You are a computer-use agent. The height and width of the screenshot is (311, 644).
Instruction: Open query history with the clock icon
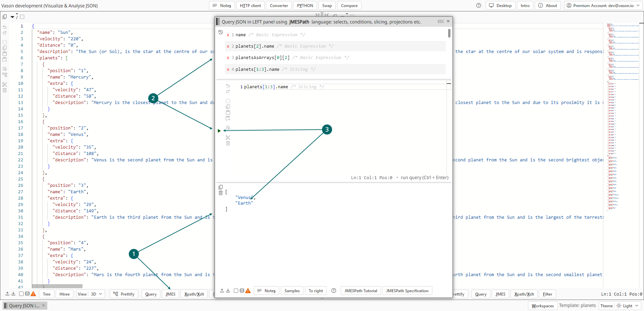pyautogui.click(x=220, y=32)
